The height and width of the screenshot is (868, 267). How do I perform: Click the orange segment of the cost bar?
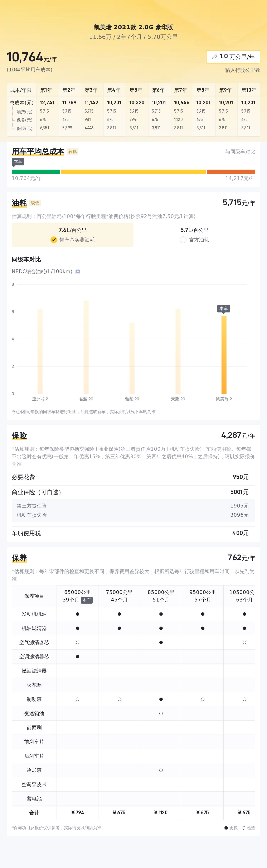231,171
